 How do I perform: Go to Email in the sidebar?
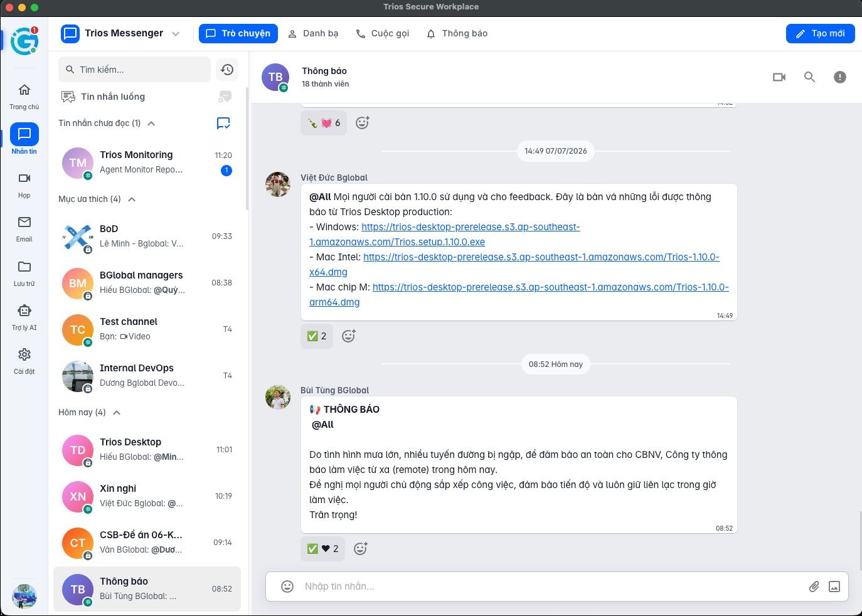pos(24,229)
